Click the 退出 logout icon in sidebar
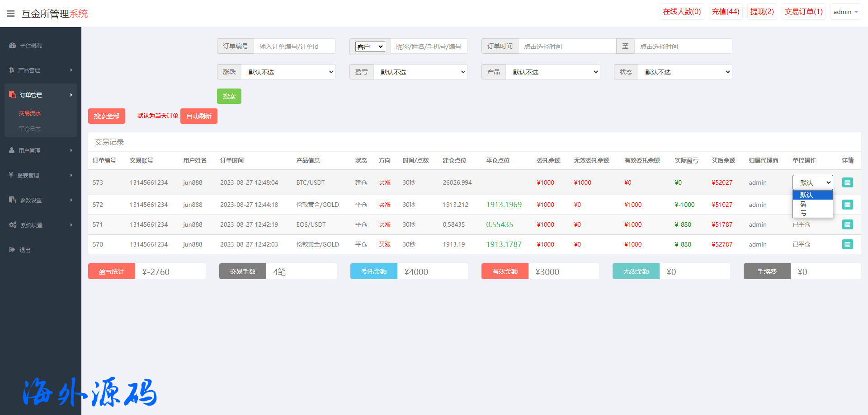The image size is (868, 415). 12,250
